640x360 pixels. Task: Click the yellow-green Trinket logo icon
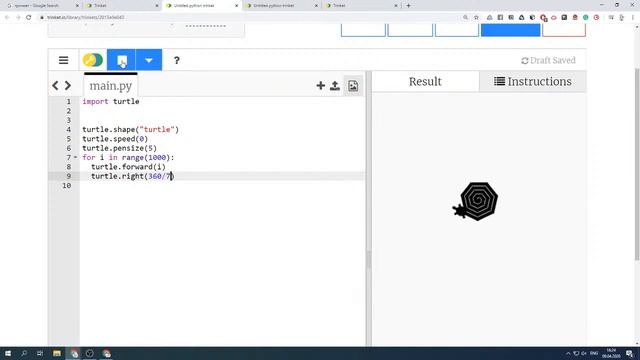point(93,60)
